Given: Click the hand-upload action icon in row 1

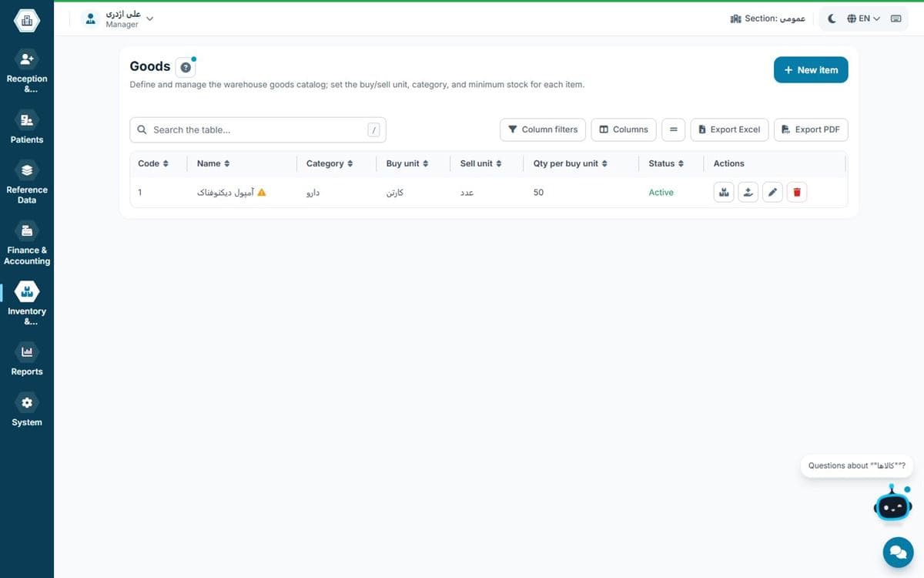Looking at the screenshot, I should point(748,193).
